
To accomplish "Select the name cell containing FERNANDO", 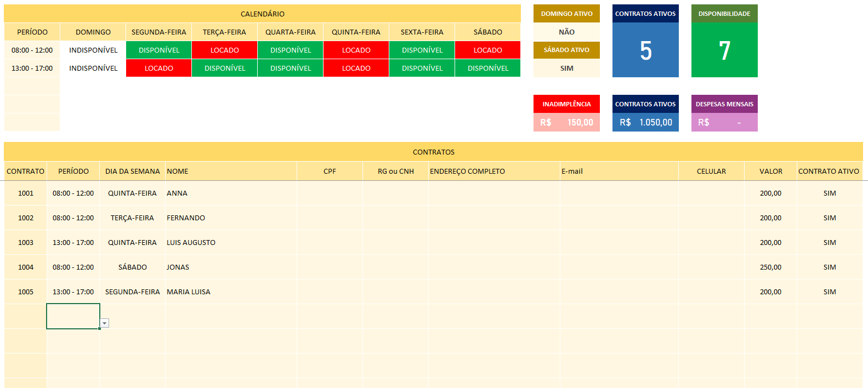I will pos(230,218).
